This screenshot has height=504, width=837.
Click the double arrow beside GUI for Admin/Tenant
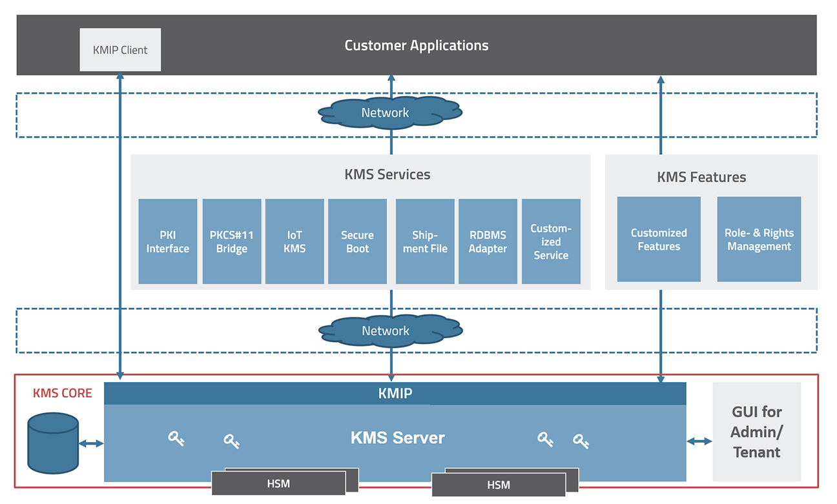tap(699, 441)
